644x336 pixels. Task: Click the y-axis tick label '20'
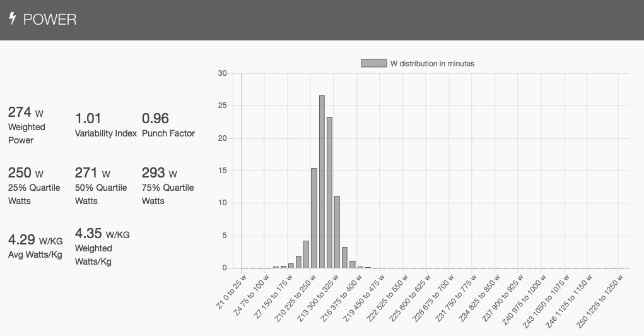point(222,138)
